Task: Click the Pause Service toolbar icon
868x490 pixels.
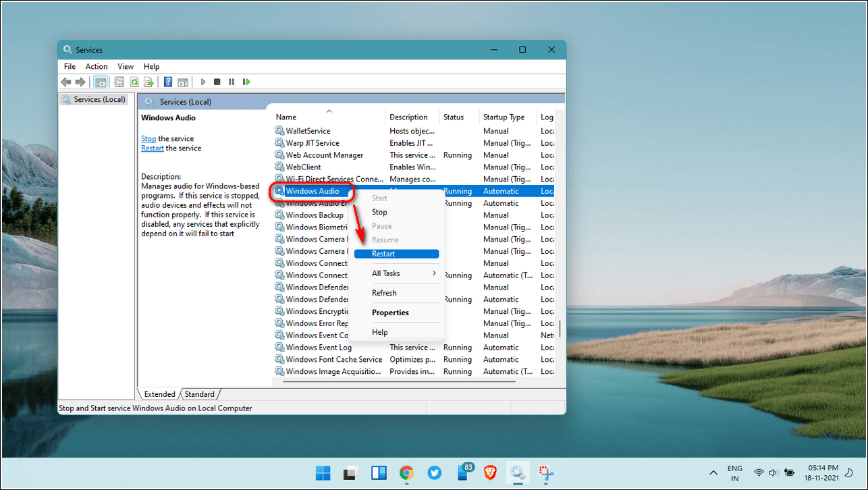Action: [232, 82]
